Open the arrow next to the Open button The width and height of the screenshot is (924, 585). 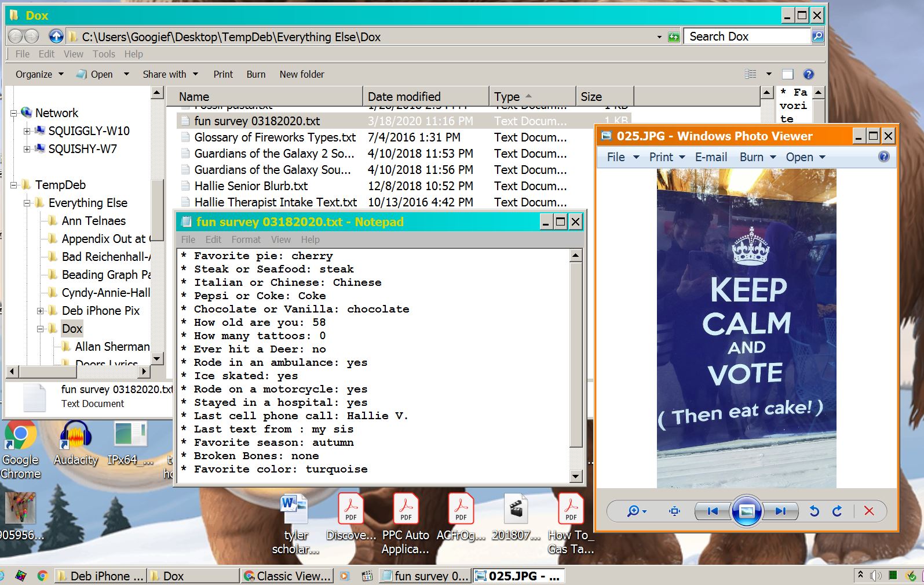point(126,74)
